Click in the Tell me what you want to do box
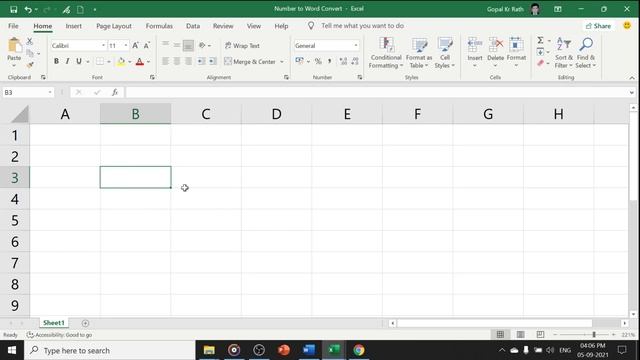This screenshot has height=360, width=640. (362, 26)
